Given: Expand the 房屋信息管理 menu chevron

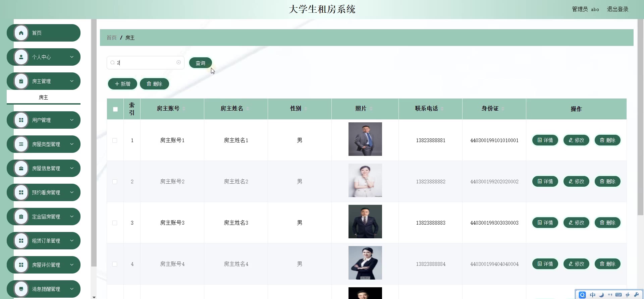Looking at the screenshot, I should click(x=72, y=168).
